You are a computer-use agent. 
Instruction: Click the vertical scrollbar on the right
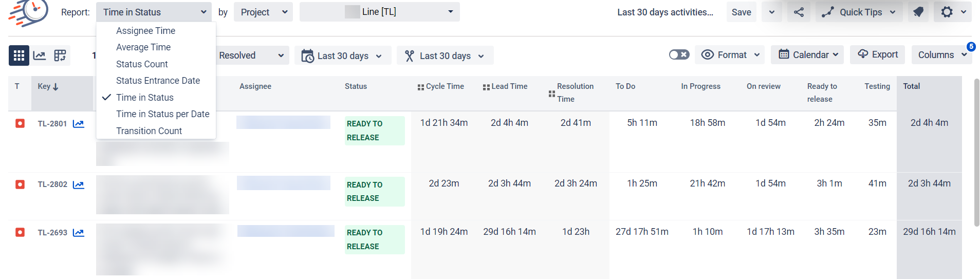(976, 152)
